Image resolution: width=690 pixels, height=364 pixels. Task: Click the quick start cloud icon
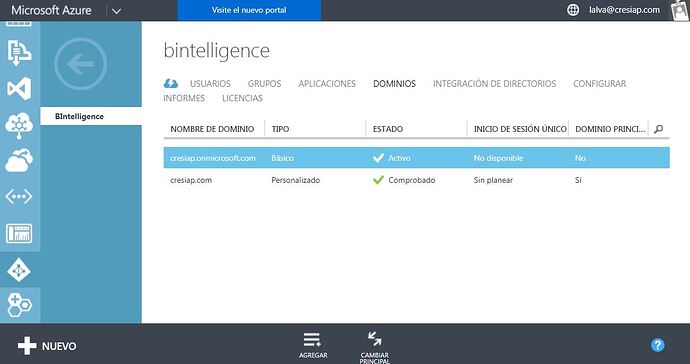171,83
